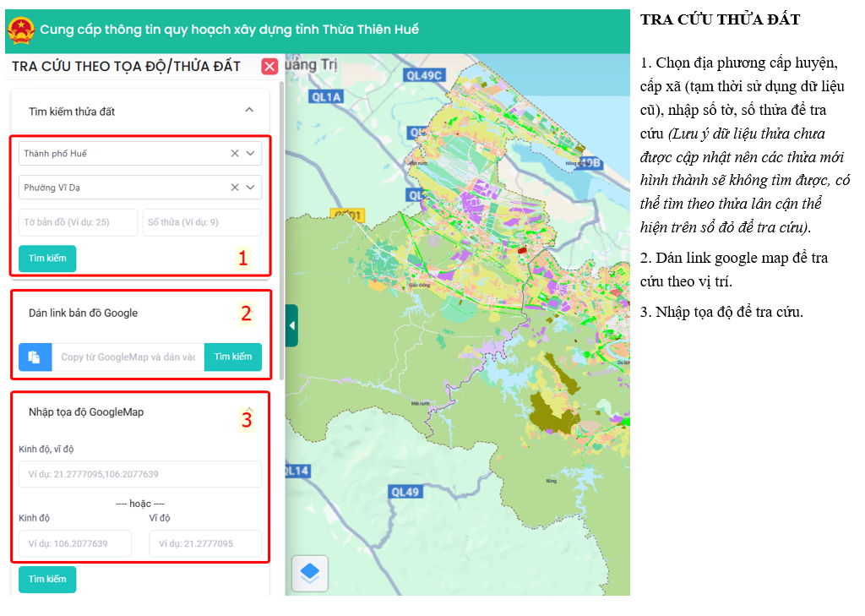Click the separate Kinh độ longitude field
This screenshot has height=616, width=865.
pyautogui.click(x=75, y=543)
